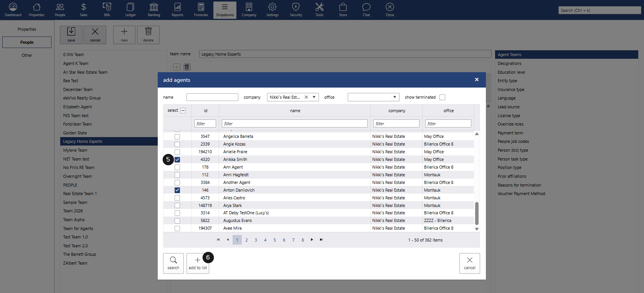Uncheck the Anton Danilovich checkbox
This screenshot has height=293, width=644.
click(x=177, y=190)
